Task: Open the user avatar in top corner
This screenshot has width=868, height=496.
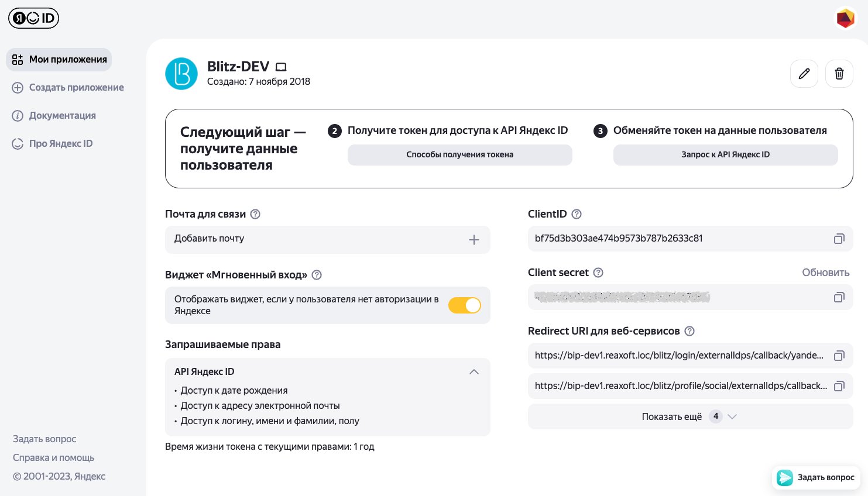Action: coord(845,18)
